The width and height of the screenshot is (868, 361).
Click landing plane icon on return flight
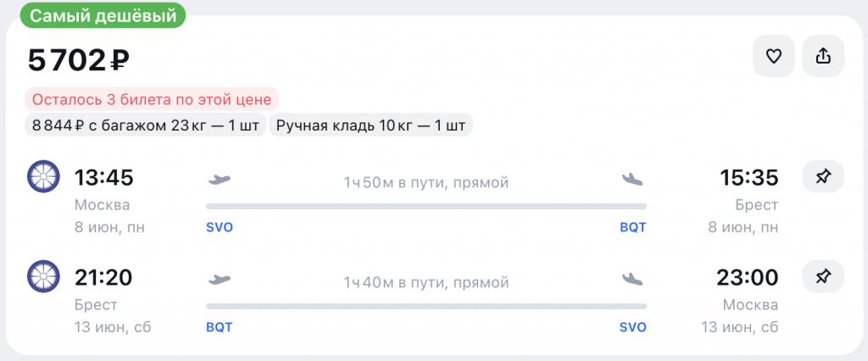click(632, 279)
